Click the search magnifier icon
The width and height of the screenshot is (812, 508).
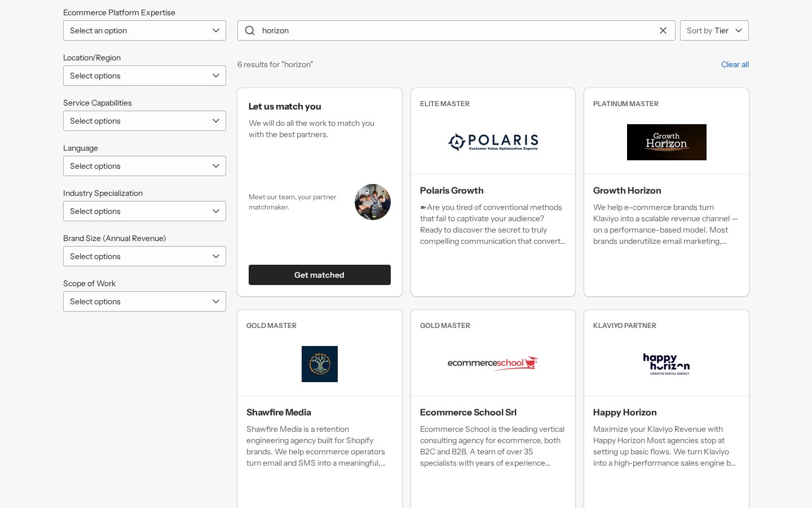(x=250, y=30)
